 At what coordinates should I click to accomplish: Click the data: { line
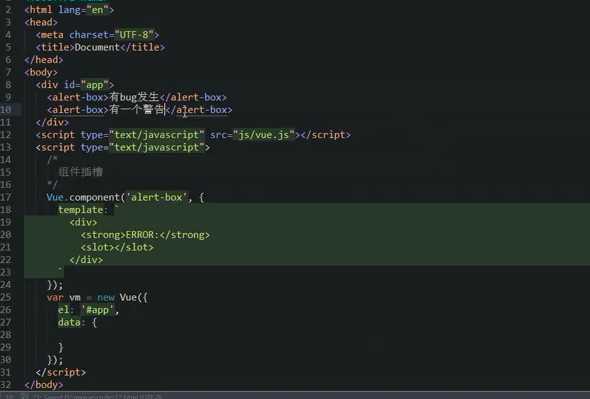point(78,322)
